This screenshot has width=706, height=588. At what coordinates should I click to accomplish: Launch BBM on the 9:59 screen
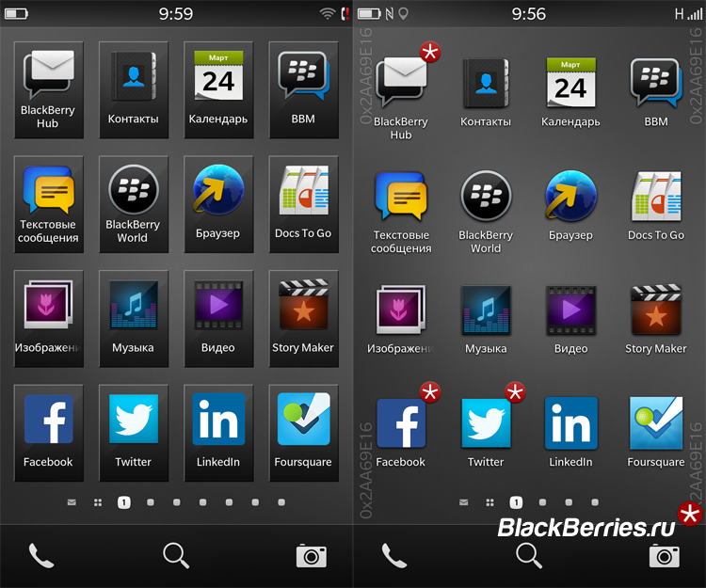[x=303, y=90]
